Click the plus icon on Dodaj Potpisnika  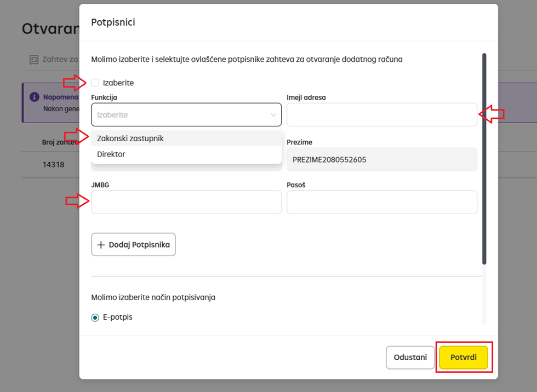pyautogui.click(x=101, y=245)
